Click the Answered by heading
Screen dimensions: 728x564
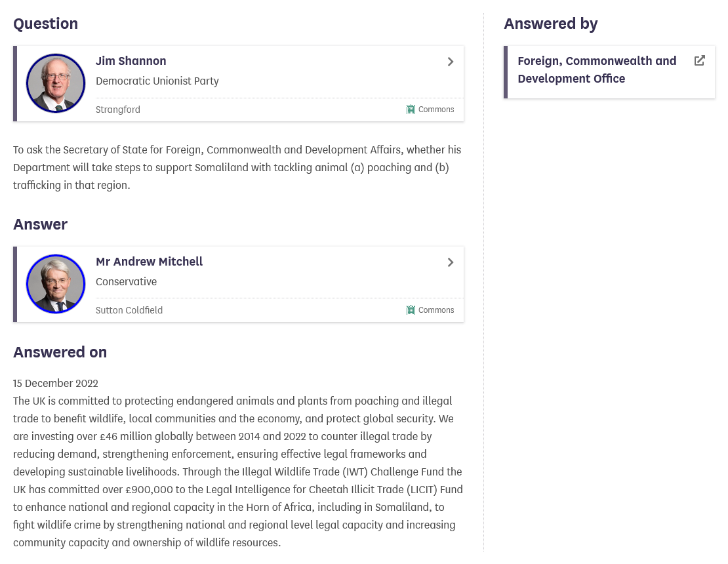pos(551,24)
